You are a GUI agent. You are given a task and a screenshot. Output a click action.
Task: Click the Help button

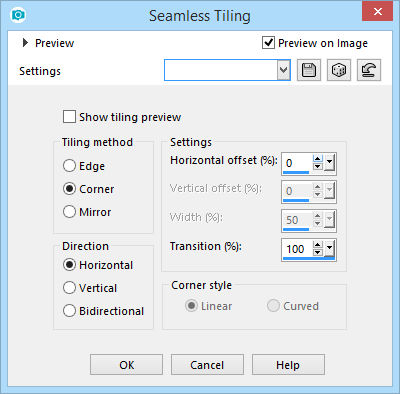pyautogui.click(x=288, y=365)
